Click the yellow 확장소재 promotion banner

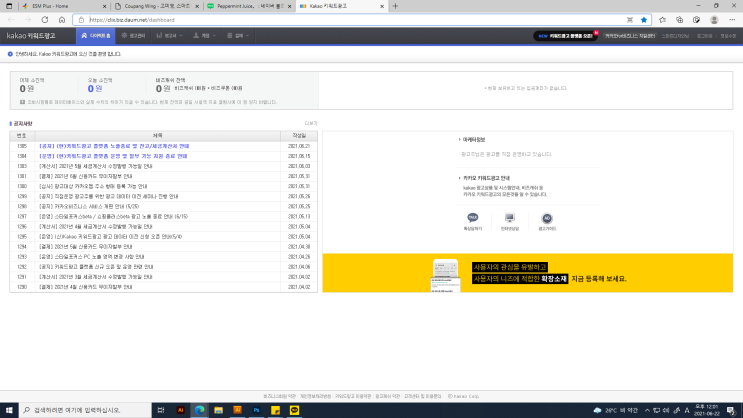[527, 273]
